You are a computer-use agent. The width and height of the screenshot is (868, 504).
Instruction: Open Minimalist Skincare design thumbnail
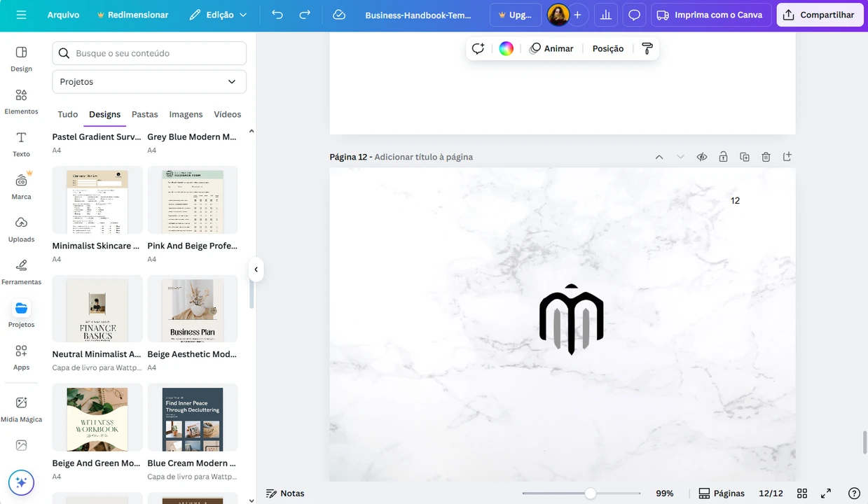pyautogui.click(x=97, y=200)
